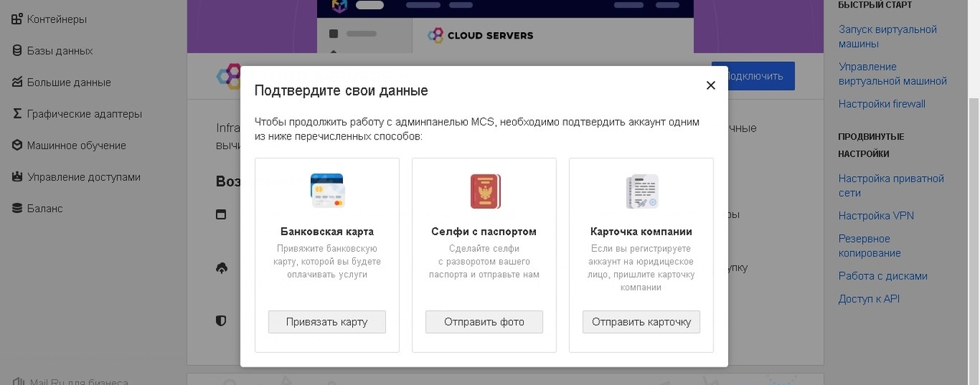The width and height of the screenshot is (980, 385).
Task: Select Управление доступами in sidebar menu
Action: (83, 177)
